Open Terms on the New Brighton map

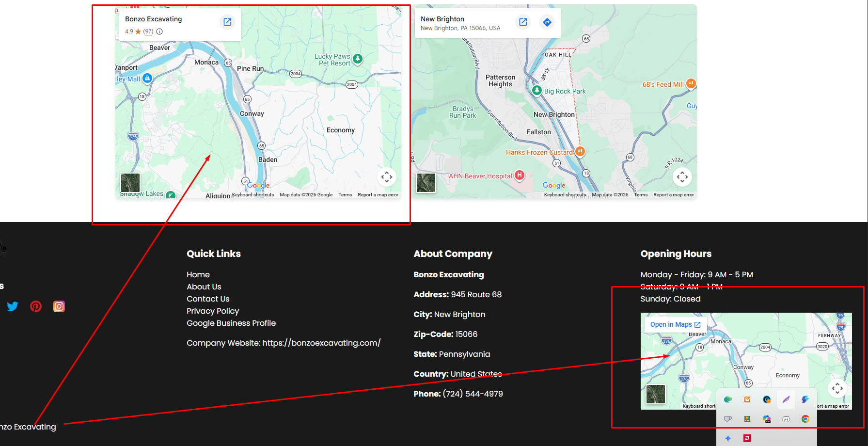tap(641, 195)
